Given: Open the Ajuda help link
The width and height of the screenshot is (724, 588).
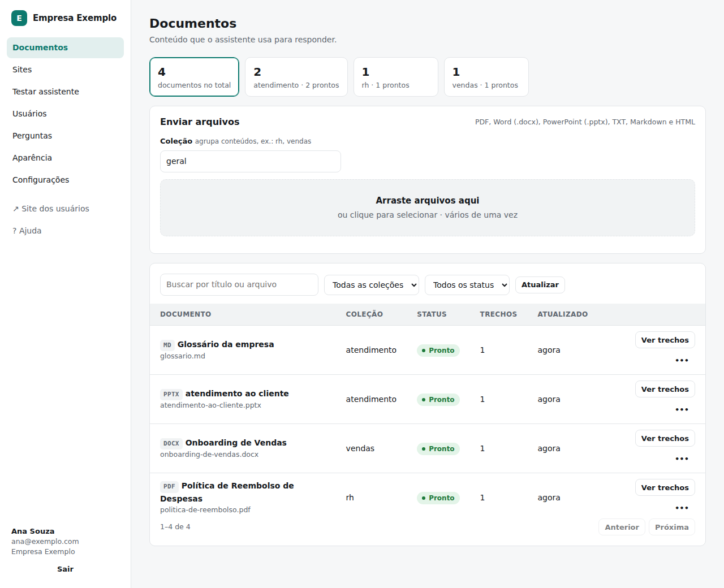Looking at the screenshot, I should 65,231.
